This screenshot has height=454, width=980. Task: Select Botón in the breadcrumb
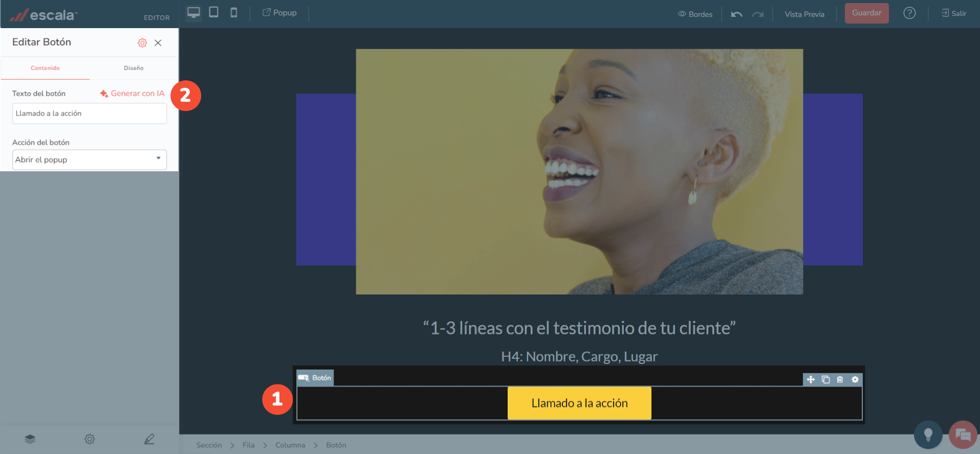pyautogui.click(x=336, y=445)
